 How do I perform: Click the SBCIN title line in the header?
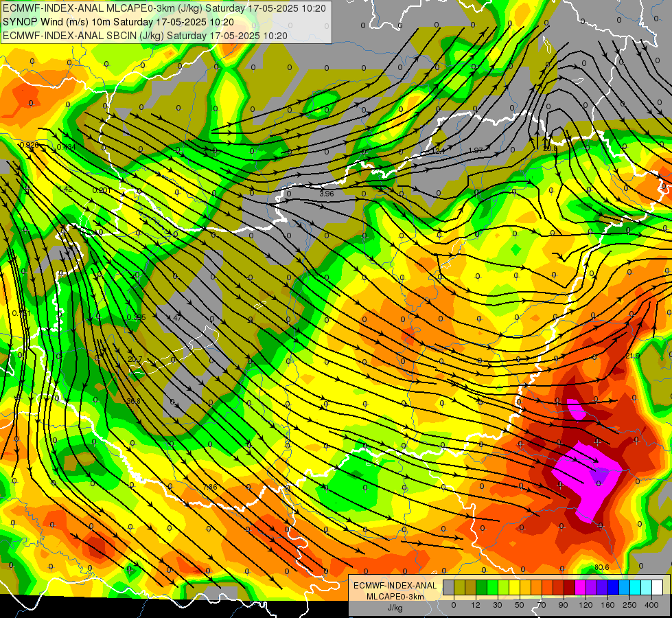pyautogui.click(x=145, y=36)
